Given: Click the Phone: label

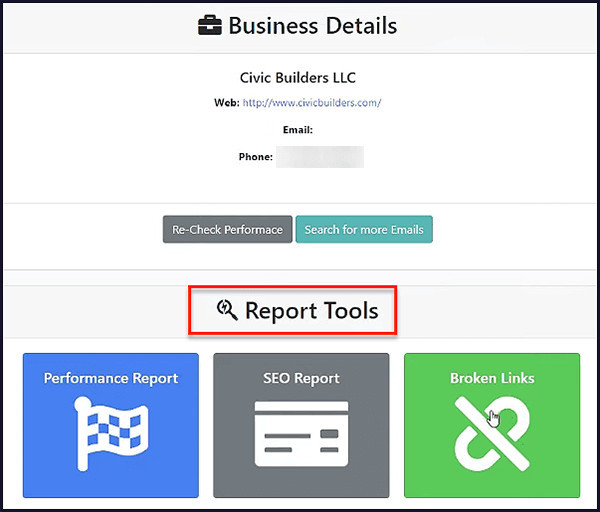Looking at the screenshot, I should (x=256, y=157).
